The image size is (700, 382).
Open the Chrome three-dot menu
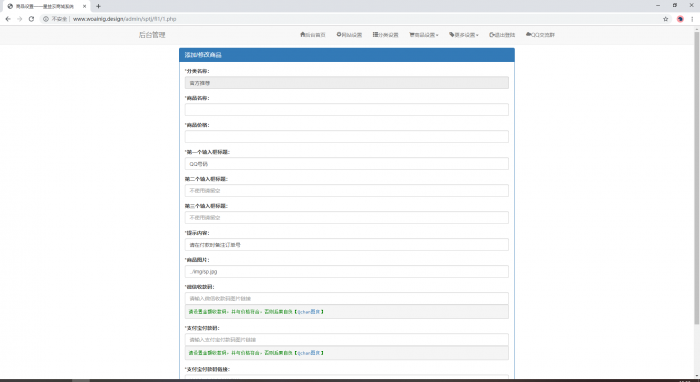(692, 19)
